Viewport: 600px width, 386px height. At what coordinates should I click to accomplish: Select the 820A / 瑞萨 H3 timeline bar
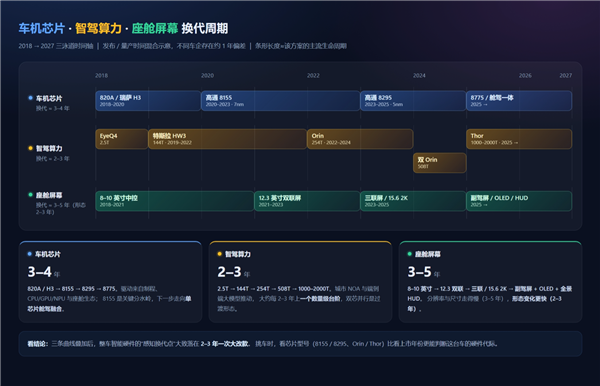pos(148,101)
